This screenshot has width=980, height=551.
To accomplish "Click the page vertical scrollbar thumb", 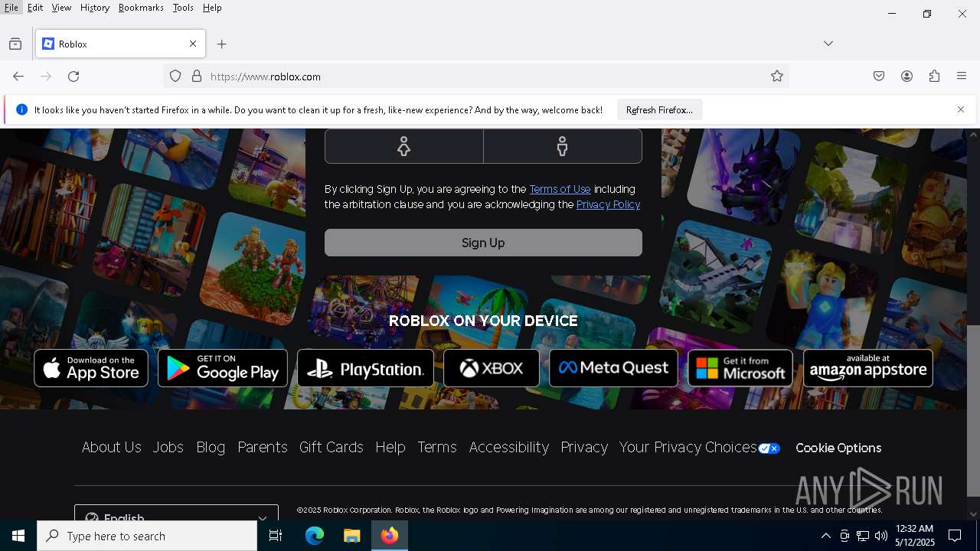I will click(973, 411).
